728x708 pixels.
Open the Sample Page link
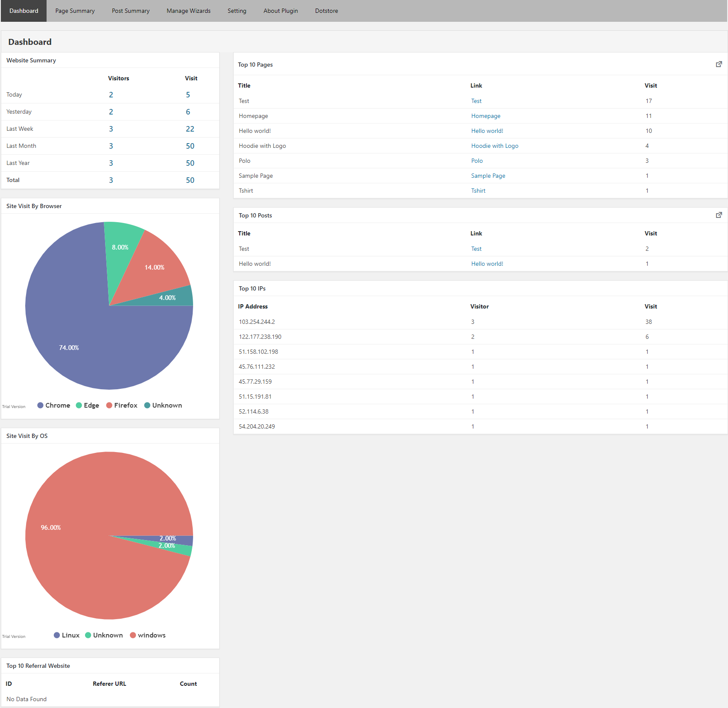tap(488, 176)
